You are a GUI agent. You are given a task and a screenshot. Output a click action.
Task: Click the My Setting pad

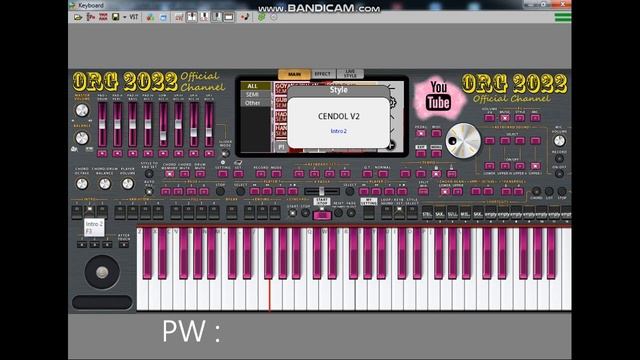369,212
